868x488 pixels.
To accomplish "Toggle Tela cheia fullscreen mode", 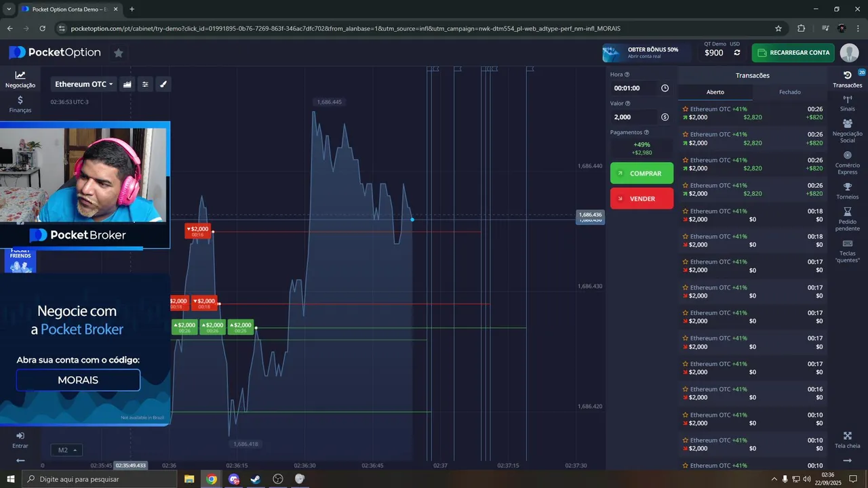I will (x=848, y=441).
